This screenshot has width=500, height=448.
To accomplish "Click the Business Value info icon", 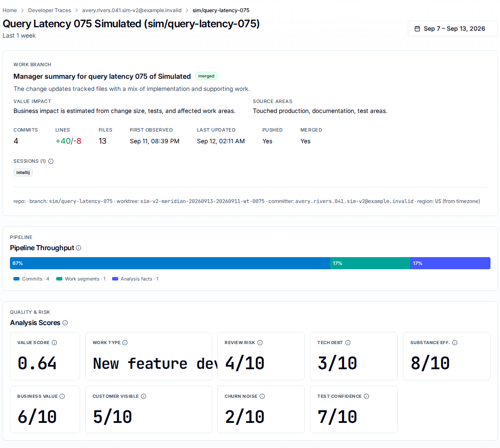I will pyautogui.click(x=62, y=396).
